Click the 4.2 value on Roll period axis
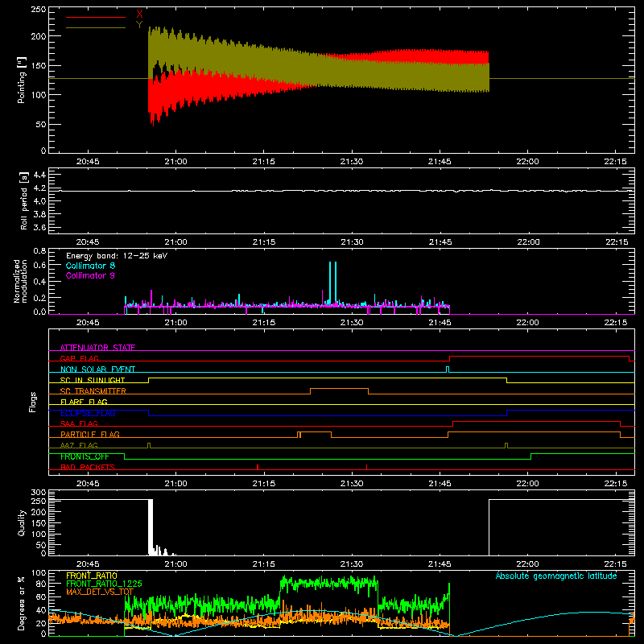Image resolution: width=644 pixels, height=644 pixels. 39,188
